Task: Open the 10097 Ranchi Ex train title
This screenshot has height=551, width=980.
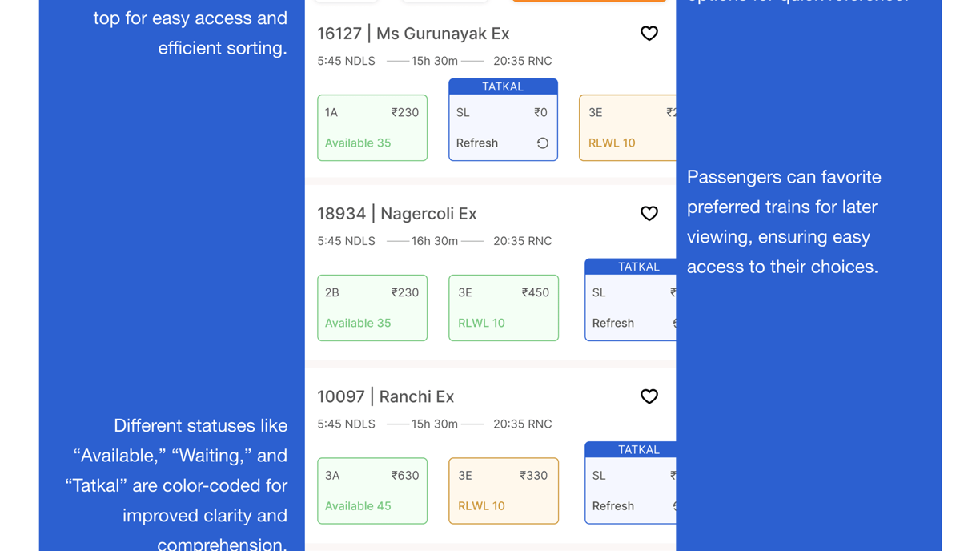Action: pyautogui.click(x=385, y=396)
